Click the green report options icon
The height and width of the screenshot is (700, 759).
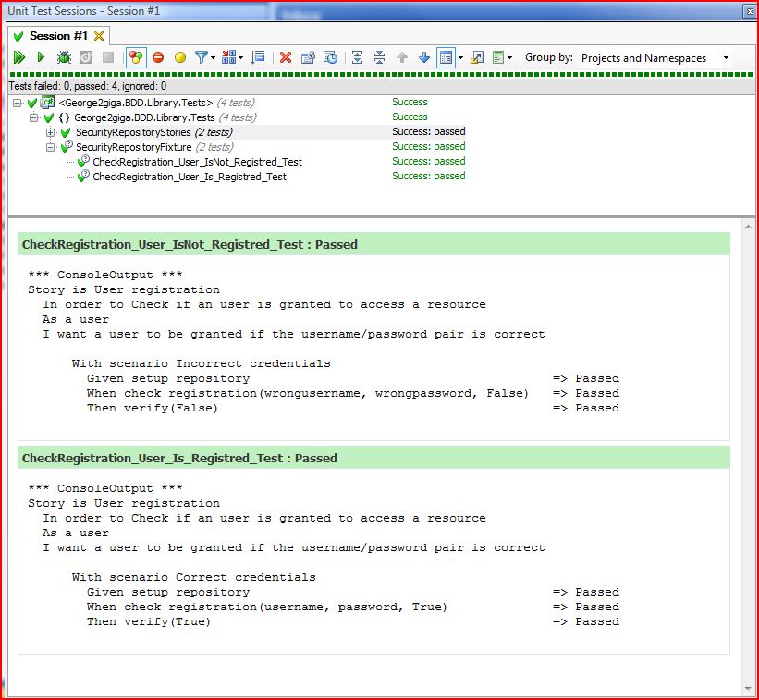(x=498, y=57)
